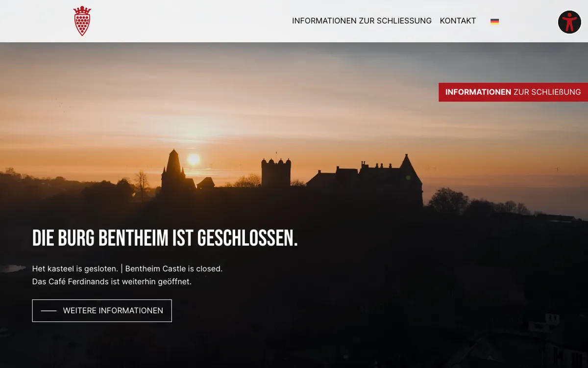This screenshot has width=588, height=368.
Task: Go to the Kontakt menu item
Action: pyautogui.click(x=458, y=21)
